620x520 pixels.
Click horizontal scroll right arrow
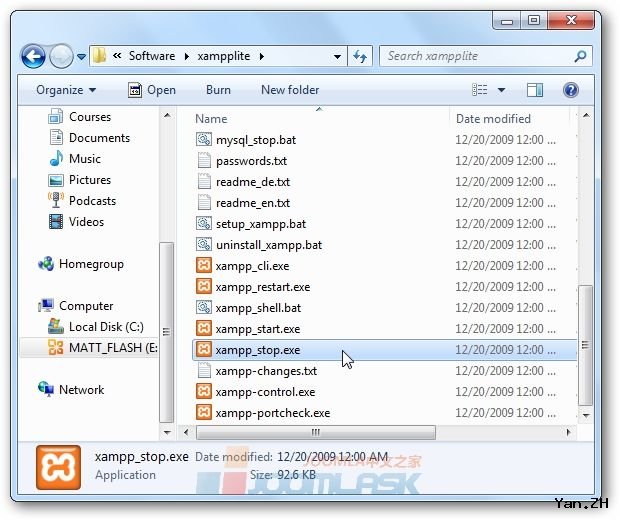click(x=569, y=432)
